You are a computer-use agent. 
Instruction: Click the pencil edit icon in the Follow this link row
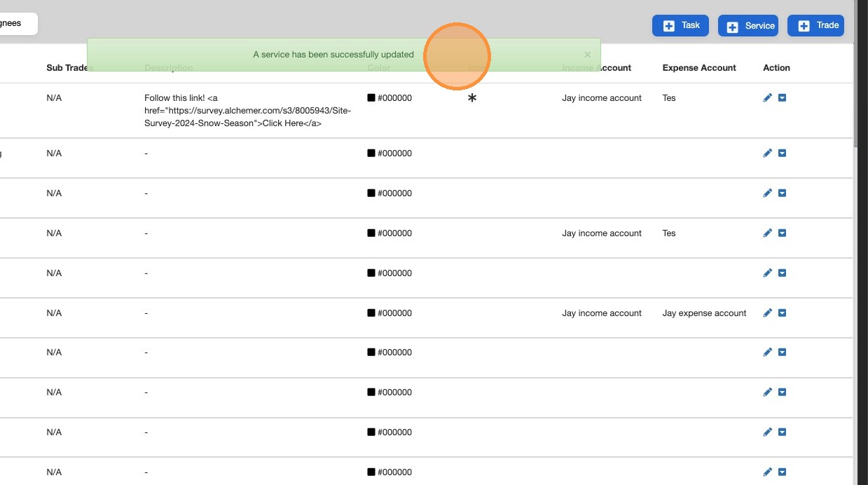point(767,98)
